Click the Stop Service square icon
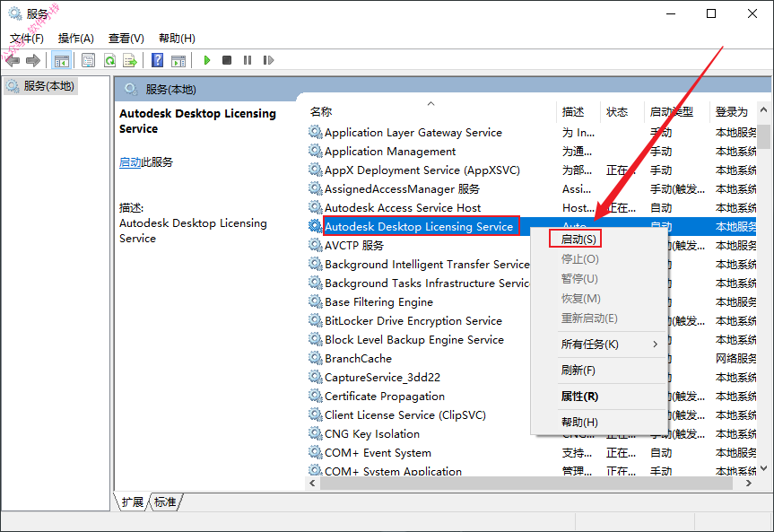The height and width of the screenshot is (532, 774). click(227, 60)
